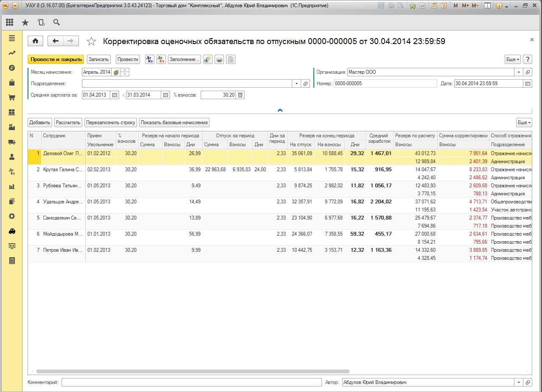Open Favorites star in the top panel
The height and width of the screenshot is (392, 542).
coord(25,22)
